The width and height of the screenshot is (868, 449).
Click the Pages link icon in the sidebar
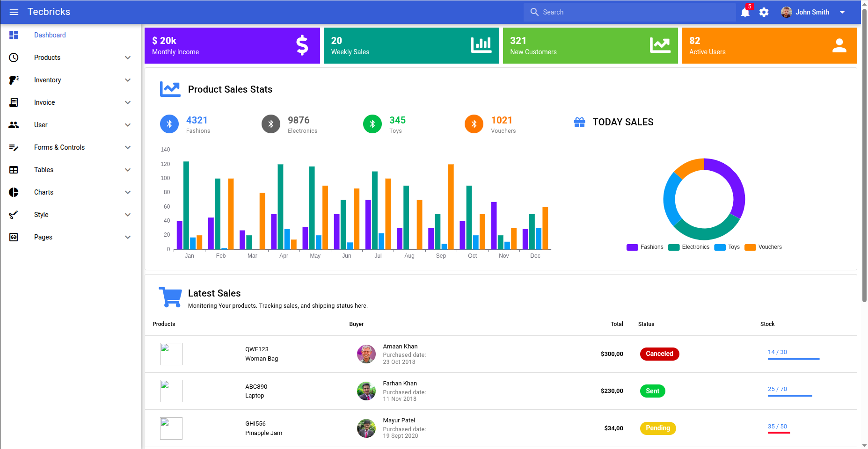click(x=14, y=237)
